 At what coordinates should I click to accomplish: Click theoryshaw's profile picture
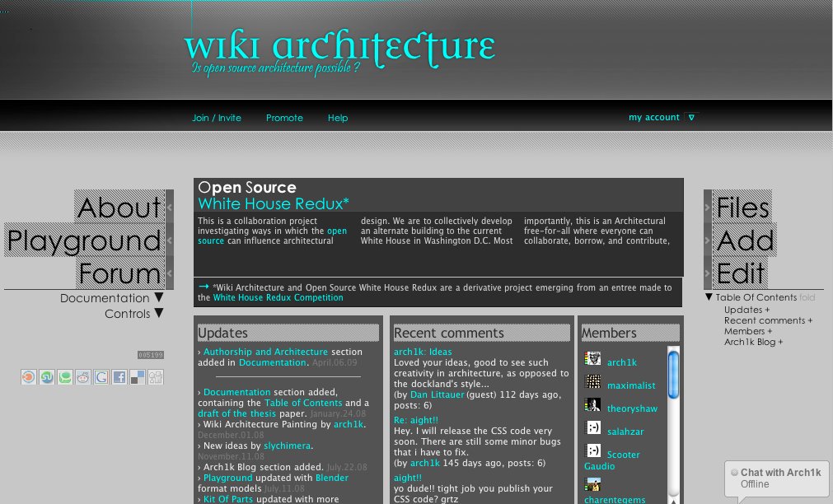point(592,405)
